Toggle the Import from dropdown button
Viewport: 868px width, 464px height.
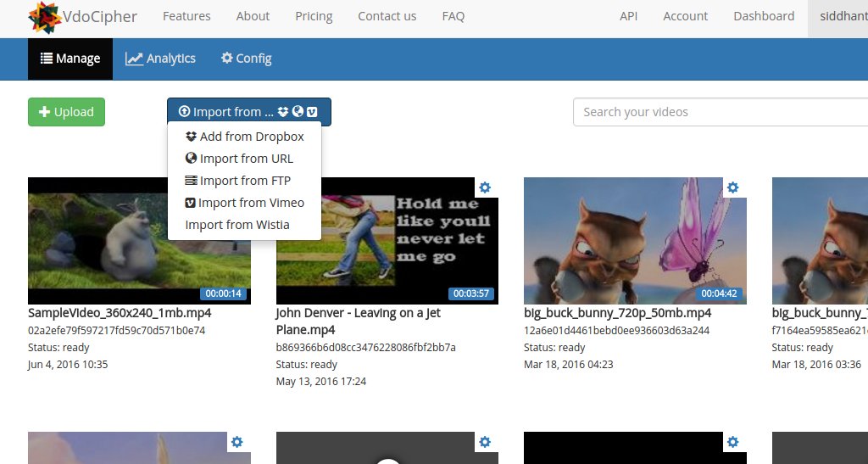click(249, 112)
